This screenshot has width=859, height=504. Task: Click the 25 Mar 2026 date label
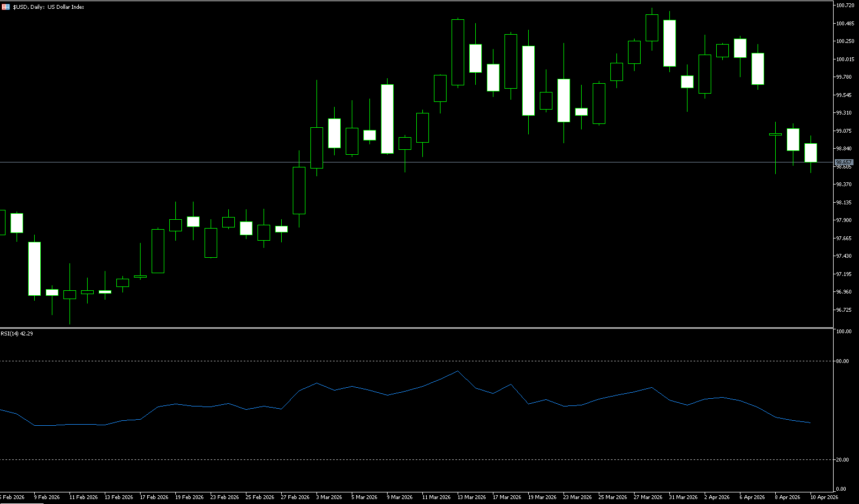[613, 497]
